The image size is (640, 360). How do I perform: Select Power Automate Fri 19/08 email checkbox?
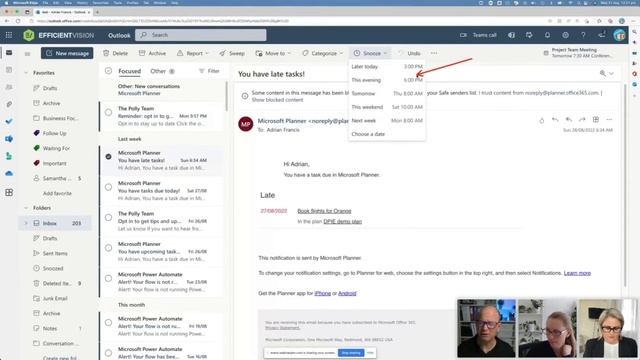pos(108,322)
